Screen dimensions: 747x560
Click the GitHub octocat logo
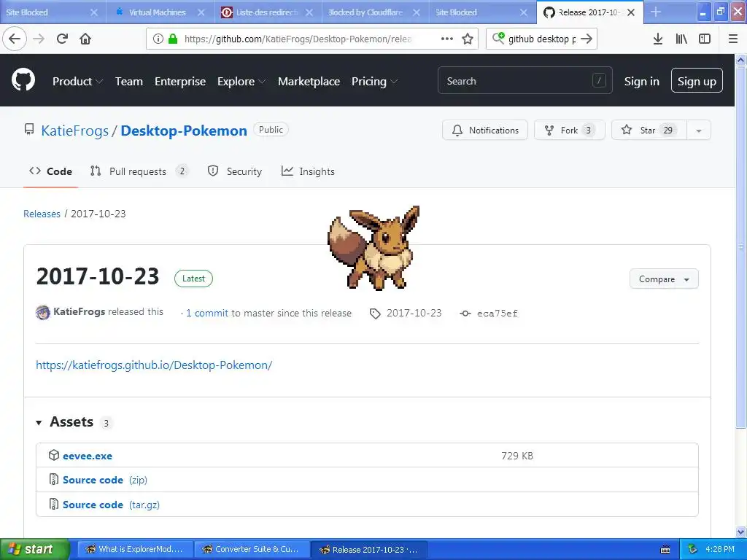(23, 79)
